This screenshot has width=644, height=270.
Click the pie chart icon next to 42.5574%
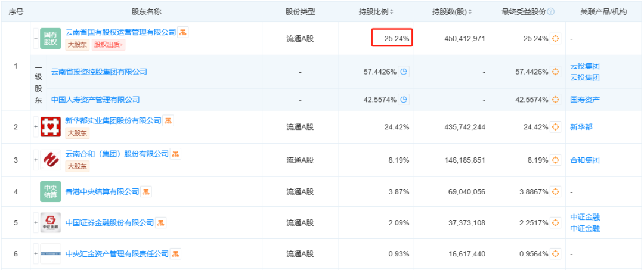[404, 100]
